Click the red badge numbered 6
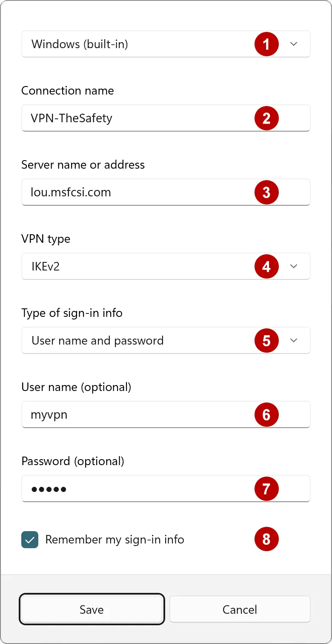This screenshot has width=332, height=644. [x=266, y=414]
